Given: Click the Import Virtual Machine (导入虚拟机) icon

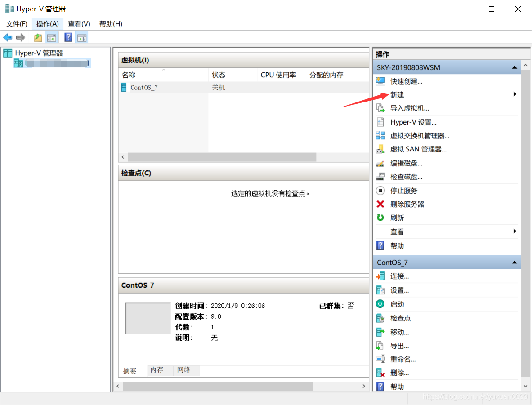Looking at the screenshot, I should pos(380,108).
